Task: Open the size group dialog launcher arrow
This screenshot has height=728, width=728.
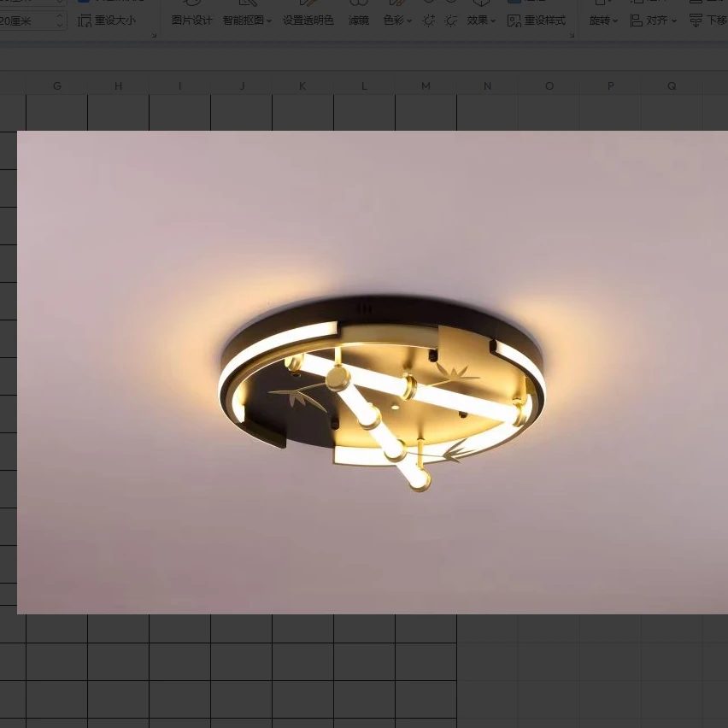Action: pos(154,35)
